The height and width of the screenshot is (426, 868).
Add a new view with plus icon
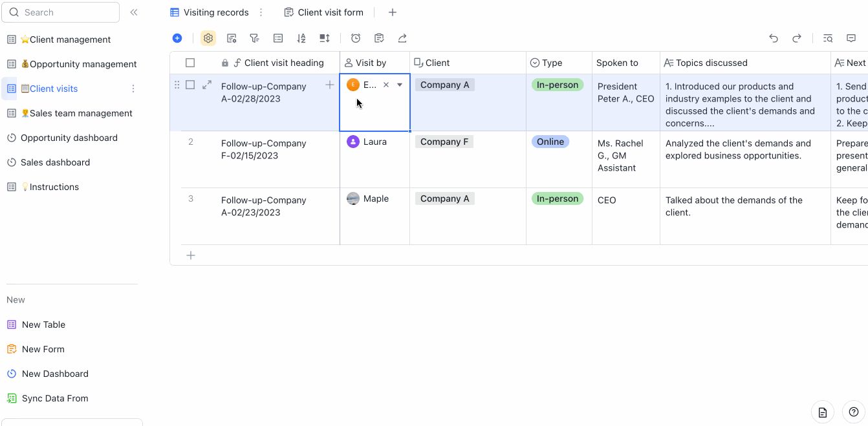point(393,12)
